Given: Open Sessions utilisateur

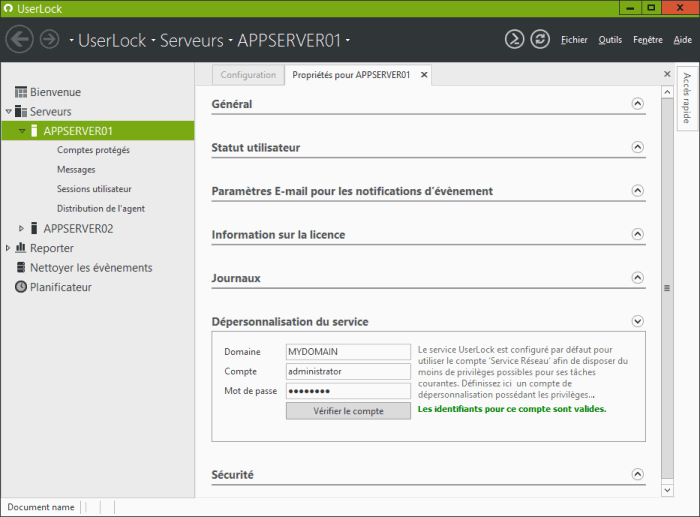Looking at the screenshot, I should [x=94, y=189].
